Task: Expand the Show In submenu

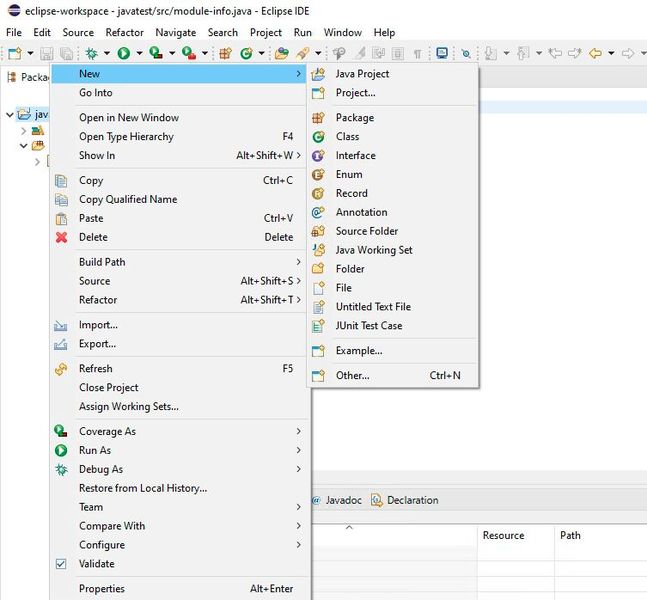Action: coord(179,156)
